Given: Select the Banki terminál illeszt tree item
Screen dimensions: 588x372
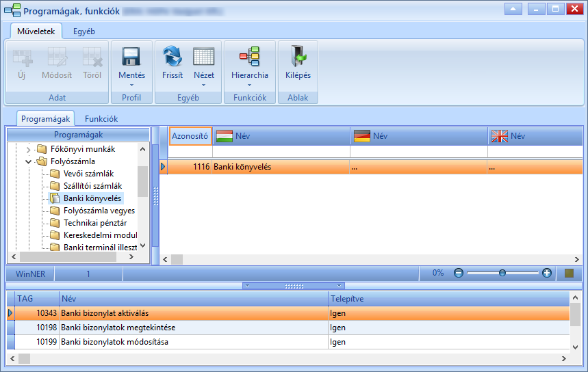Looking at the screenshot, I should (100, 248).
